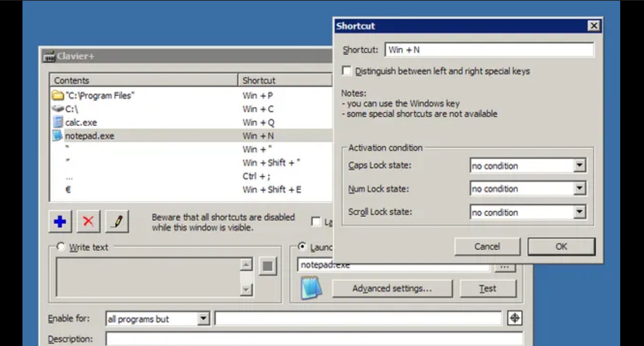Click the drive icon next to C:\ entry
Viewport: 644px width, 346px height.
58,109
